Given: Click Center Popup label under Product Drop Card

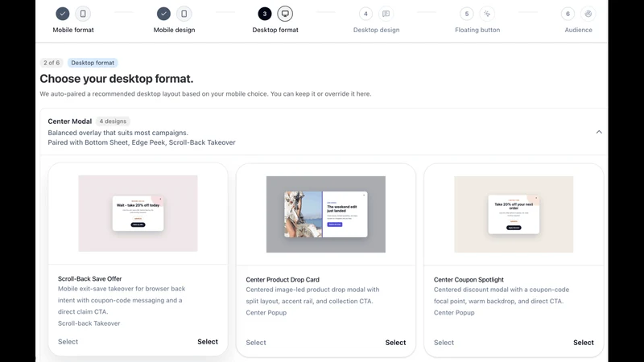Looking at the screenshot, I should [x=266, y=313].
